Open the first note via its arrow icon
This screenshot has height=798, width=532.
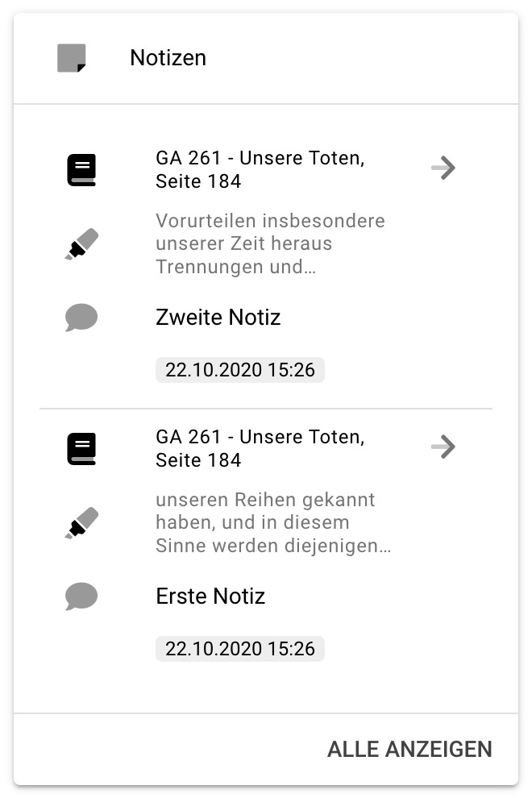coord(444,168)
